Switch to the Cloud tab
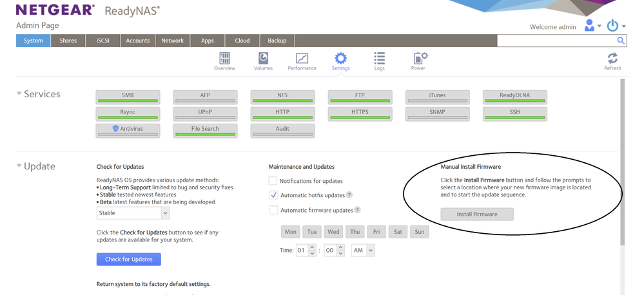The image size is (644, 295). pos(242,41)
